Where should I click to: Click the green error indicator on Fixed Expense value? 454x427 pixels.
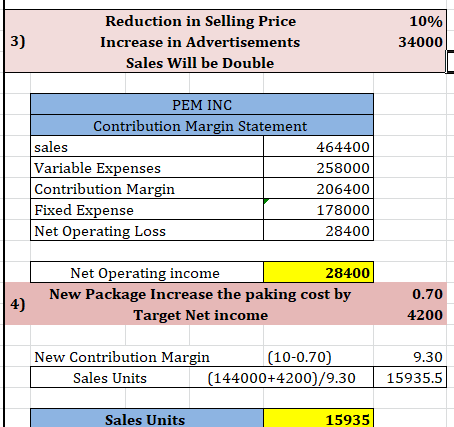tap(266, 201)
